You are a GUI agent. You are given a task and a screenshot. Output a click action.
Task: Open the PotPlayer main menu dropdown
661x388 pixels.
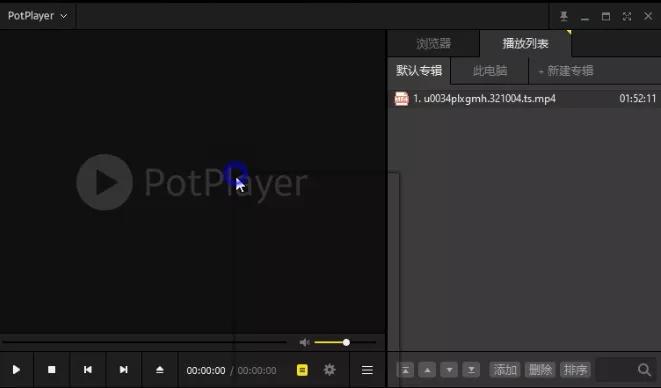pyautogui.click(x=38, y=16)
